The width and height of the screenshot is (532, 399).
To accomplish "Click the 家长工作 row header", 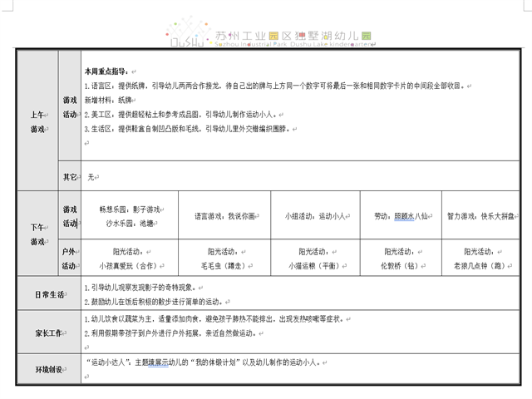I will pyautogui.click(x=50, y=332).
